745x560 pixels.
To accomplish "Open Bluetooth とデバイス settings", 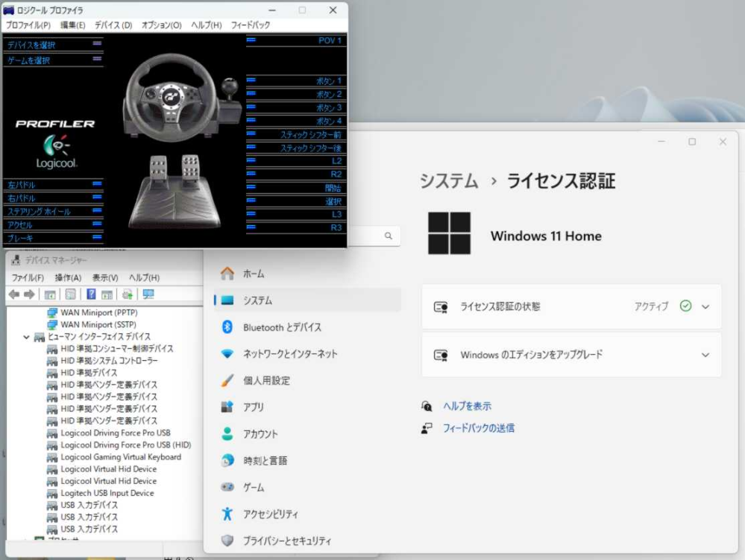I will coord(307,327).
